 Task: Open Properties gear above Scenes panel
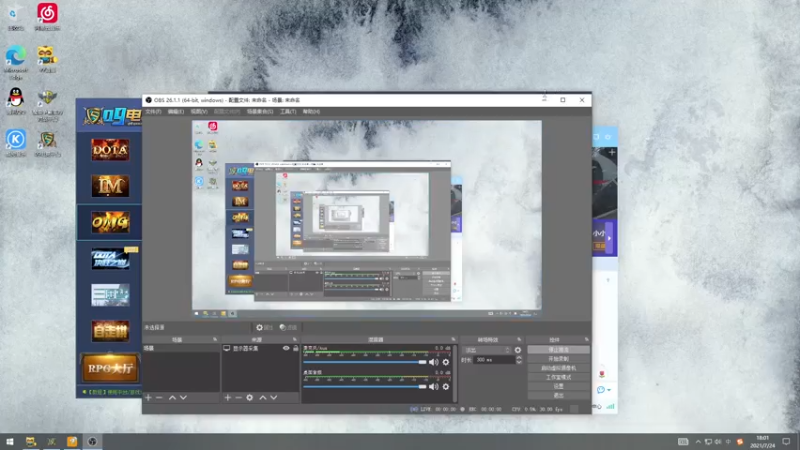264,328
